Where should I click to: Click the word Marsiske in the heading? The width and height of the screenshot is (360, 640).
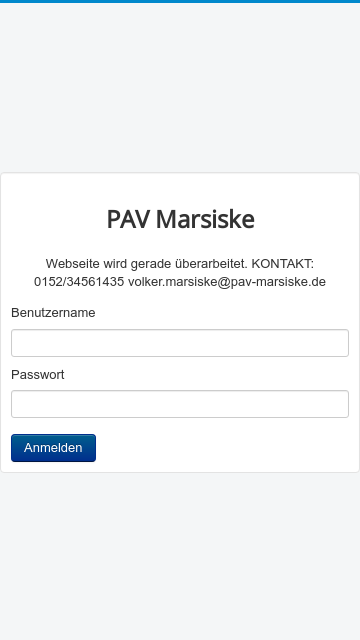(x=205, y=219)
